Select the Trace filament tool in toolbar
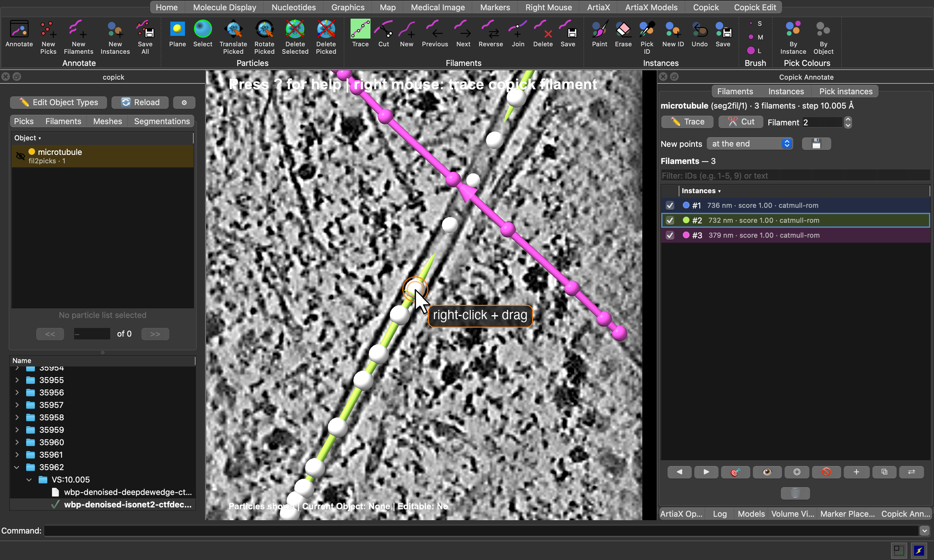Viewport: 934px width, 560px height. [360, 29]
